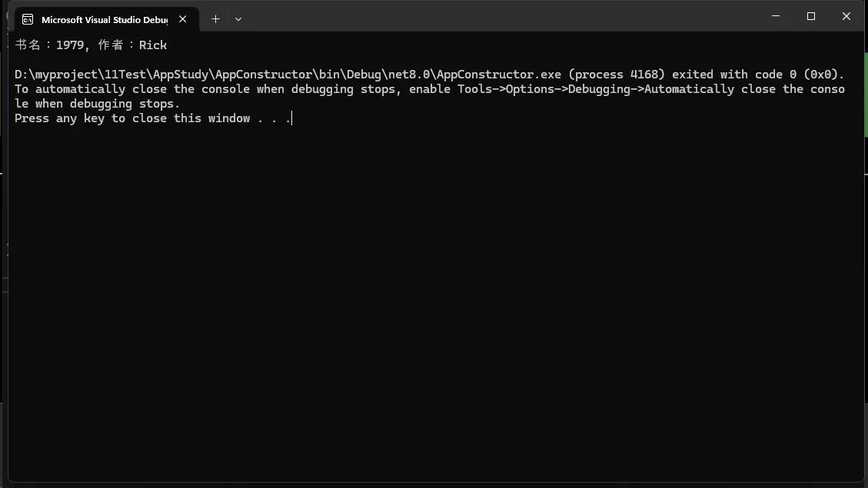Close the Microsoft Visual Studio Debug tab
This screenshot has width=868, height=488.
click(183, 19)
